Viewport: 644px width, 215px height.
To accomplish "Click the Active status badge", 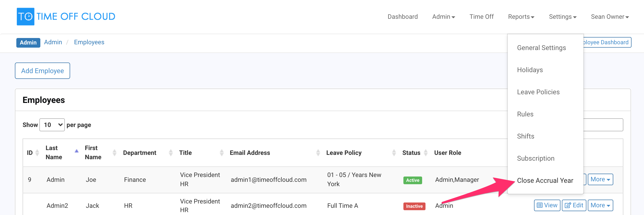I will point(413,180).
